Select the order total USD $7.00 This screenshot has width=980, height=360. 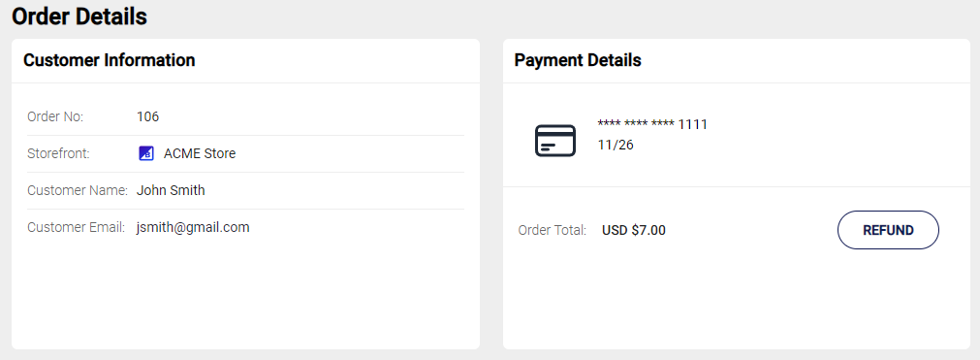(634, 230)
